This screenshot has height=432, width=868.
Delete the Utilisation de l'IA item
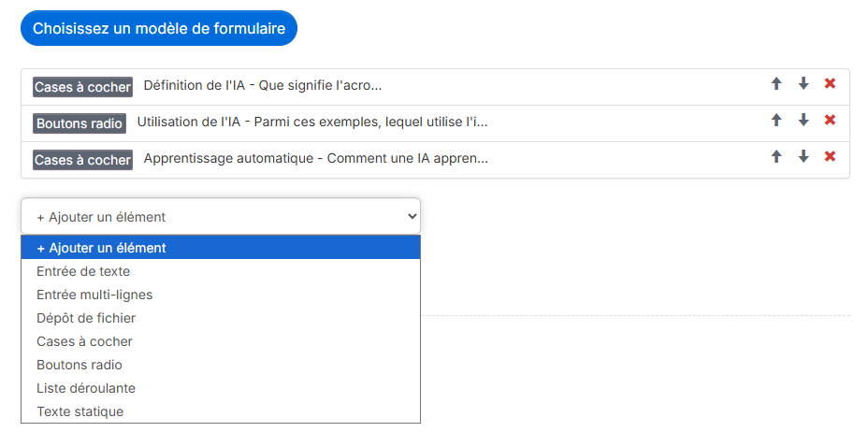point(830,120)
